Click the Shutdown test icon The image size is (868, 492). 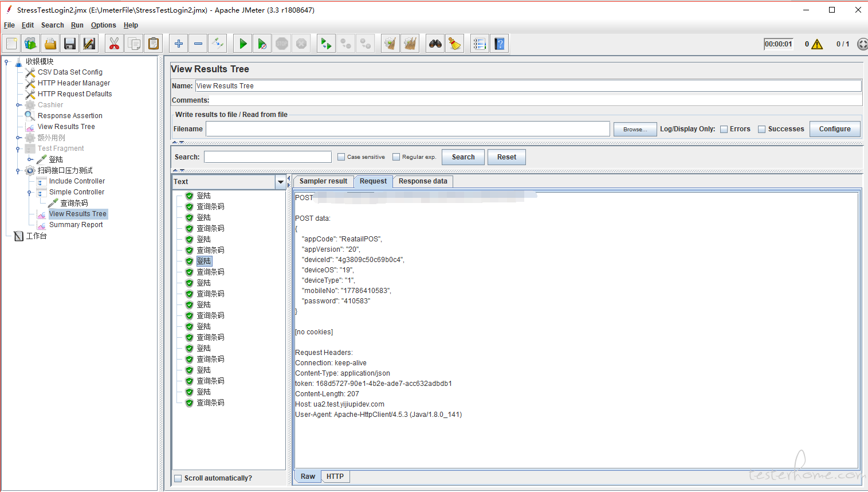pos(301,44)
